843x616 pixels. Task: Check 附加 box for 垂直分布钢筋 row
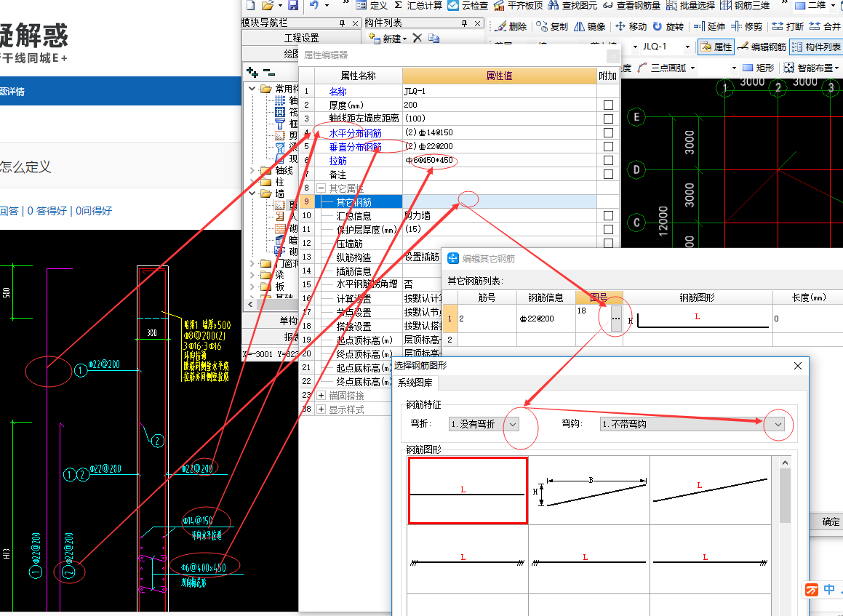[608, 147]
